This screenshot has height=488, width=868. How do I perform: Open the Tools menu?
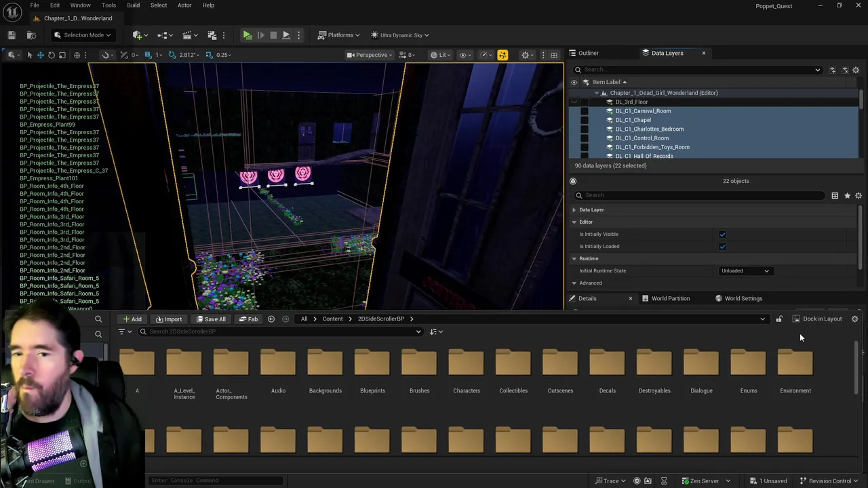coord(108,5)
